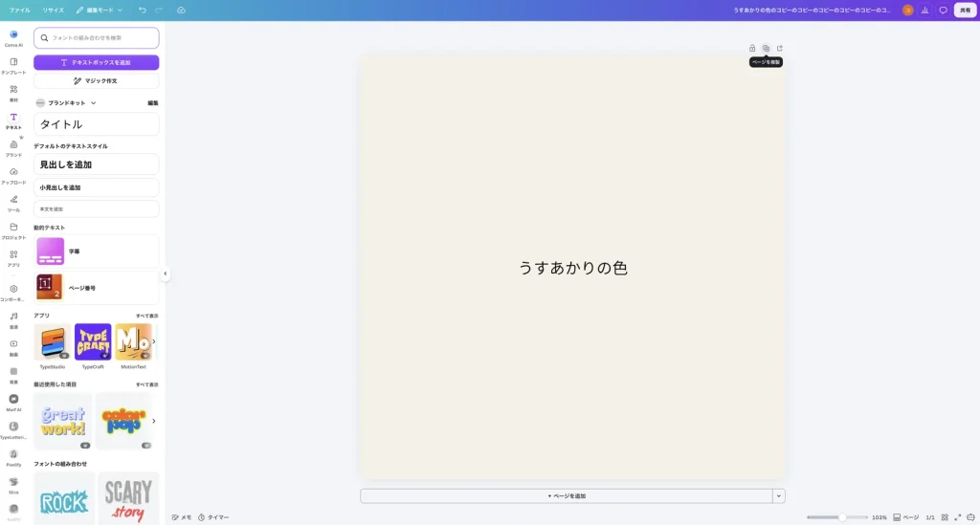
Task: Open メモ (notes) at the bottom
Action: click(x=182, y=517)
